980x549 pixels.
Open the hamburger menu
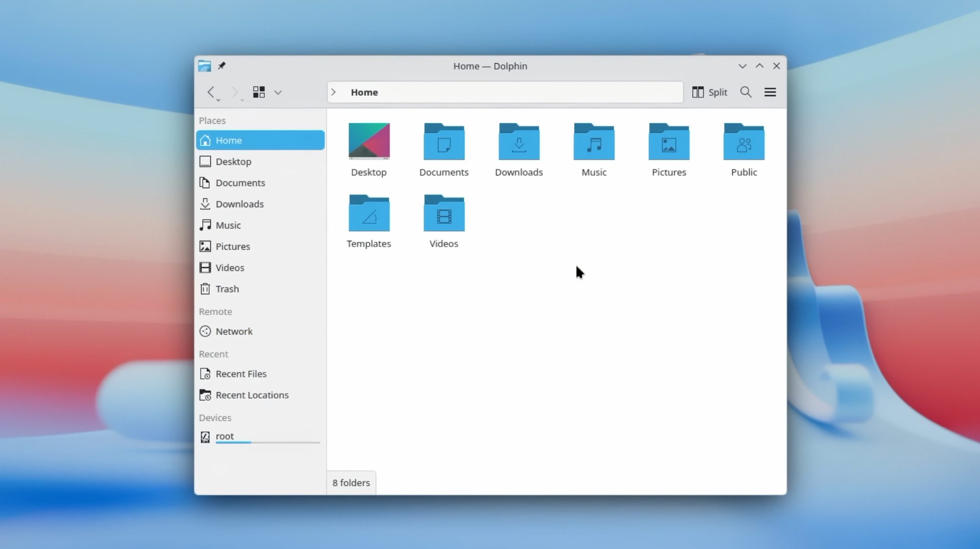click(x=770, y=92)
